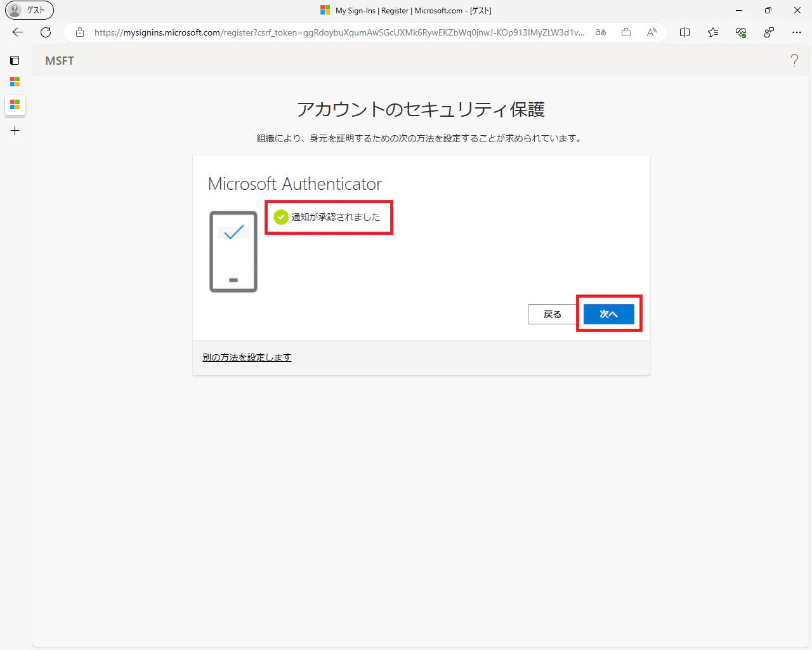Click the アカウントのセキュリティ保護 title
This screenshot has height=650, width=812.
(x=421, y=109)
